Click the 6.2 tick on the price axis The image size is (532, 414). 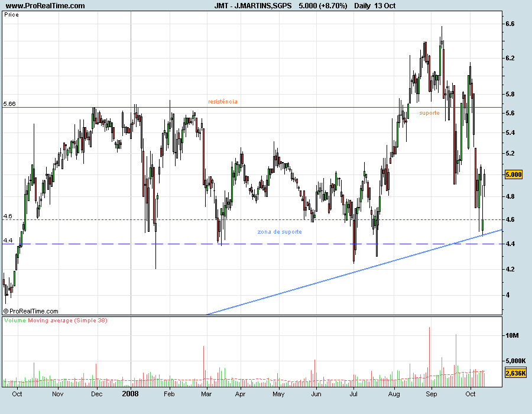click(510, 58)
